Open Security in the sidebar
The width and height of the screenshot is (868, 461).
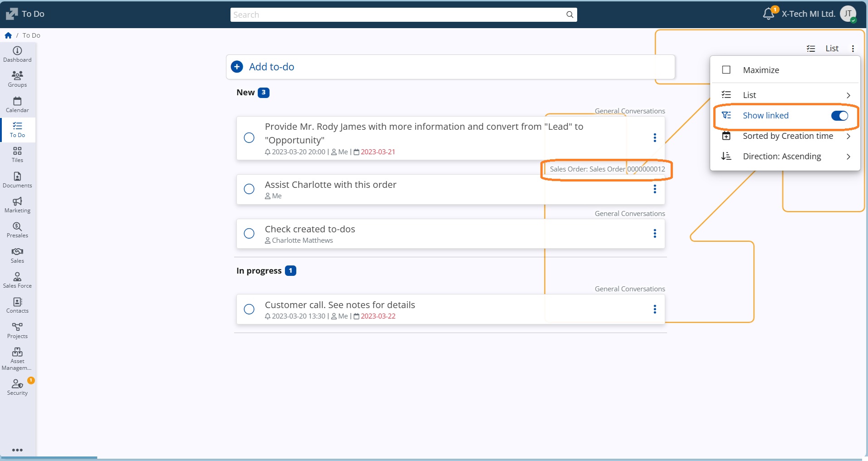pyautogui.click(x=17, y=387)
